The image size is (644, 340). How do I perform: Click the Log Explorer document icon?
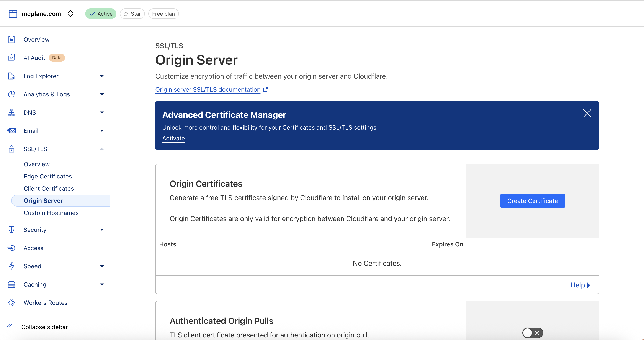point(11,76)
